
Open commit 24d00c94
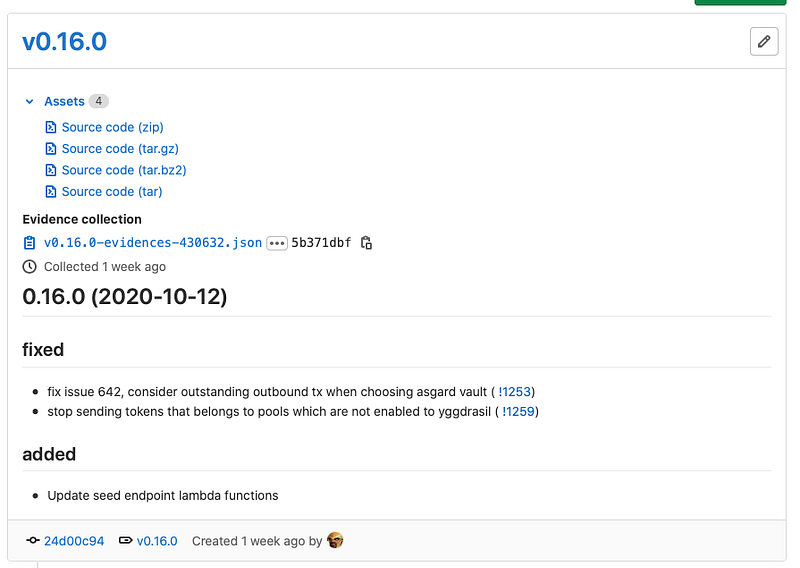pos(74,541)
